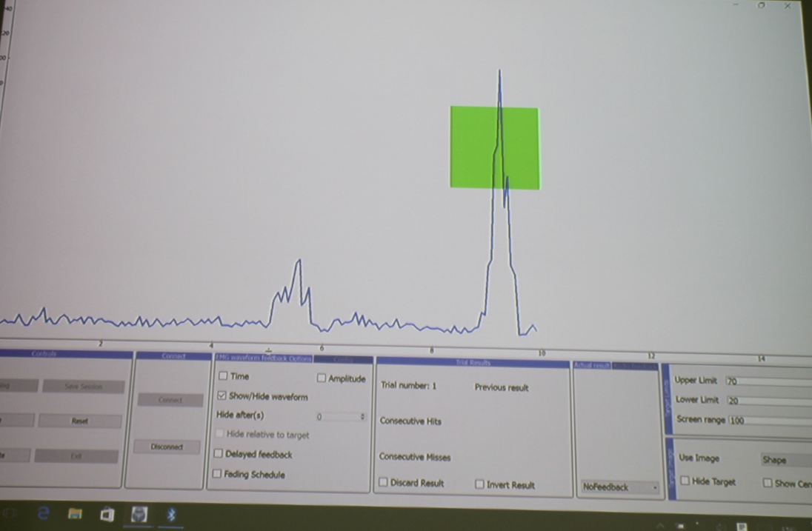Open Microsoft Edge from the taskbar
Screen dimensions: 812x531
pos(44,512)
